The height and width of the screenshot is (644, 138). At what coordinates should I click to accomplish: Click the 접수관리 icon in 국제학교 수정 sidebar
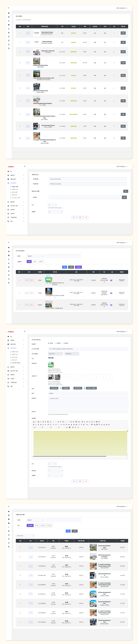(x=8, y=202)
